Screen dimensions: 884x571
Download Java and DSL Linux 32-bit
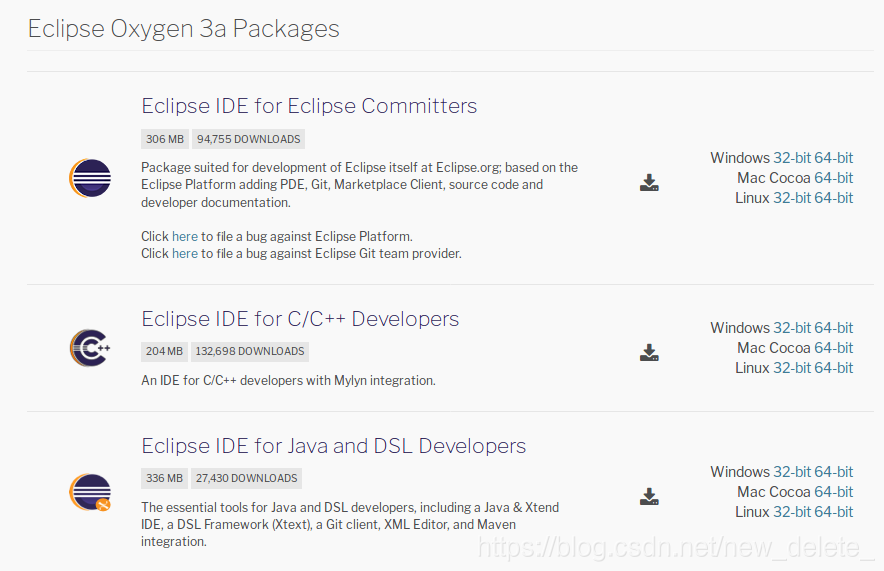tap(792, 512)
